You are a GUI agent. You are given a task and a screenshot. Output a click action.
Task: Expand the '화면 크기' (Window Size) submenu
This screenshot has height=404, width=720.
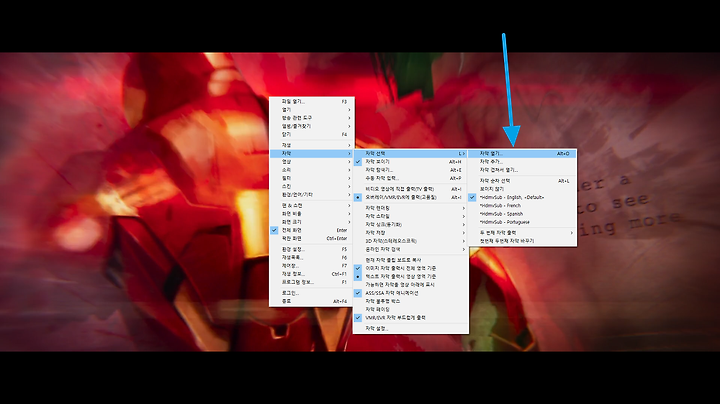coord(311,222)
